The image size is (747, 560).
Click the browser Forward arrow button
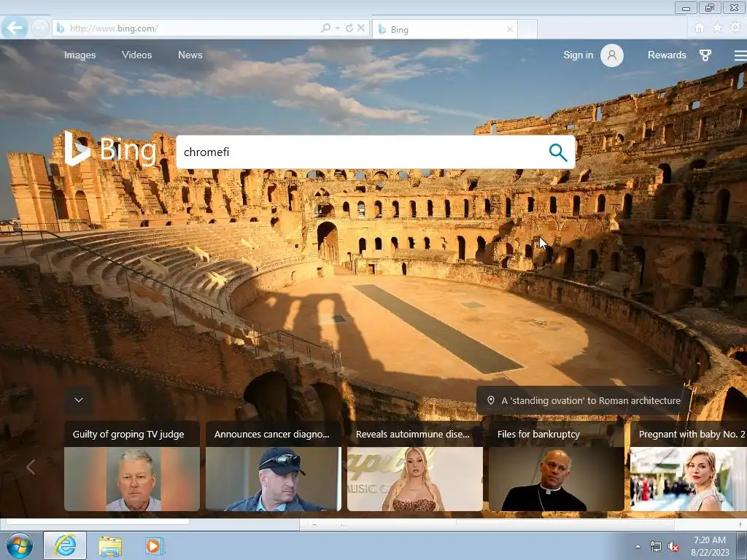click(x=39, y=28)
